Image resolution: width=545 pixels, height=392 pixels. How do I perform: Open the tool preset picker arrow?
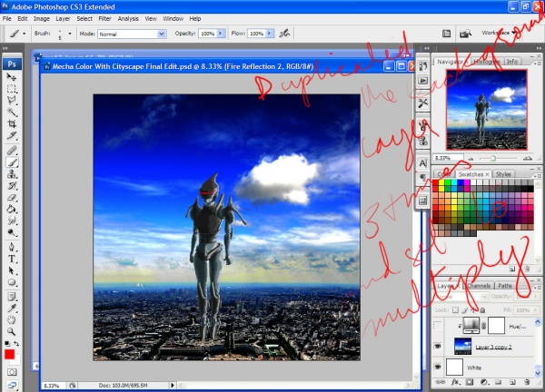click(x=24, y=34)
